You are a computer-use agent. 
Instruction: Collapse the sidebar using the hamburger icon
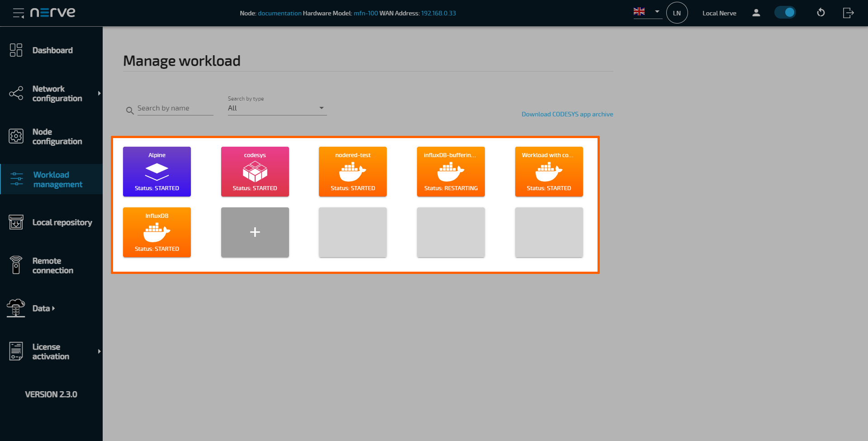pyautogui.click(x=18, y=13)
